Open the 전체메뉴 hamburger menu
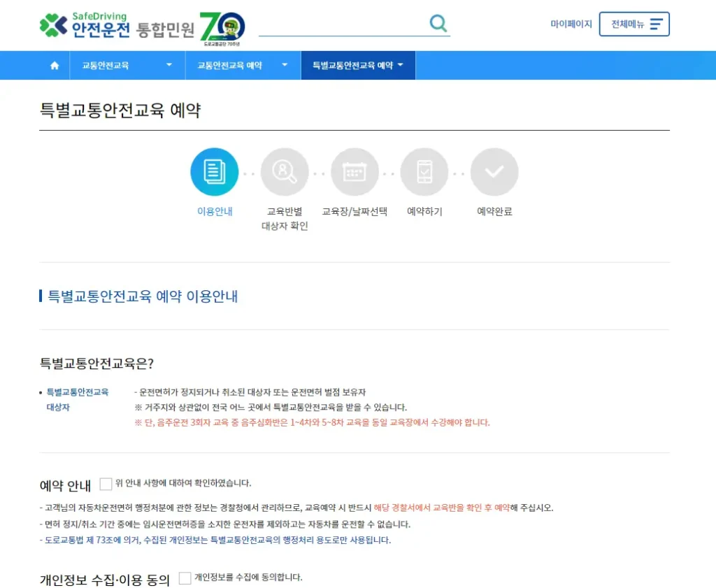Screen dimensions: 716x588 pyautogui.click(x=634, y=23)
